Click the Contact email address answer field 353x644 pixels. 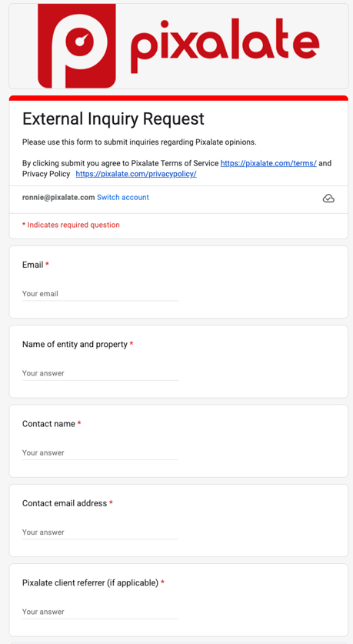click(100, 532)
